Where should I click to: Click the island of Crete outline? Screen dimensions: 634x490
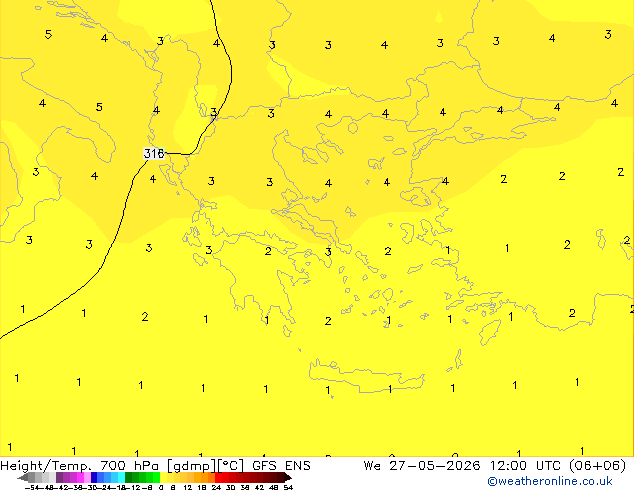[367, 376]
